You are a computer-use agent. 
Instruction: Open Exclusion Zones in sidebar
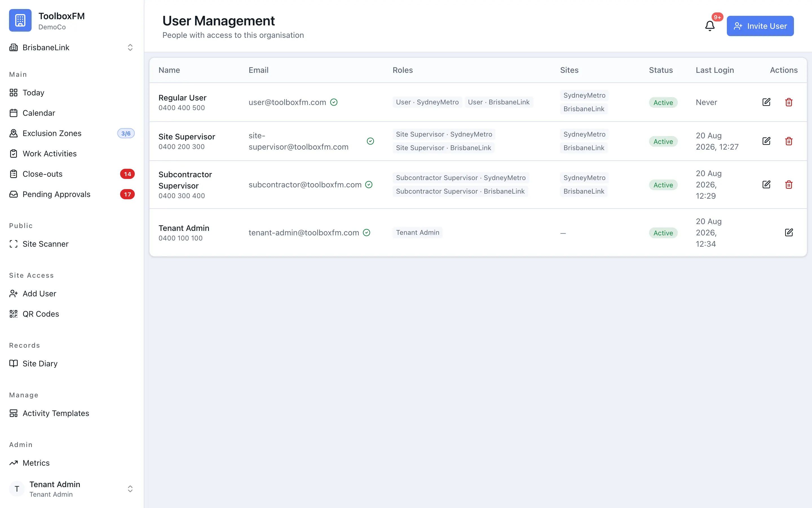(72, 133)
